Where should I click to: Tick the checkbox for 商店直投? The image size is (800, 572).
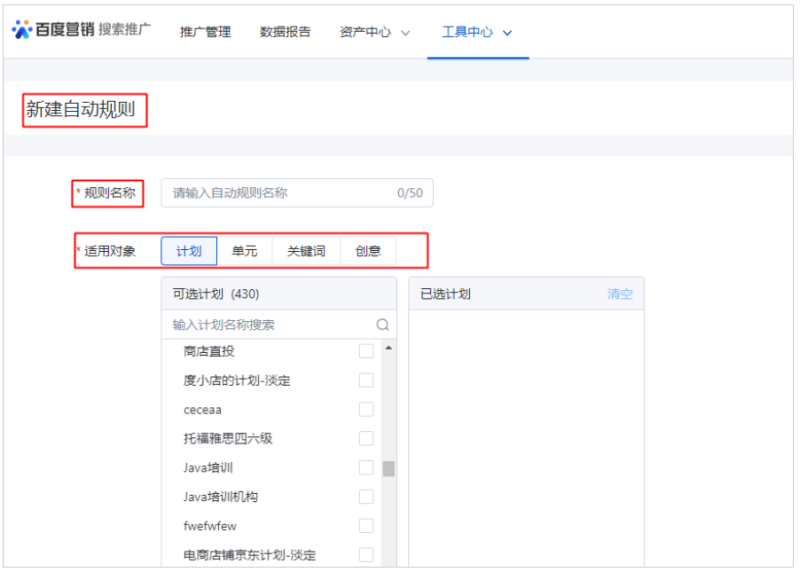[366, 351]
